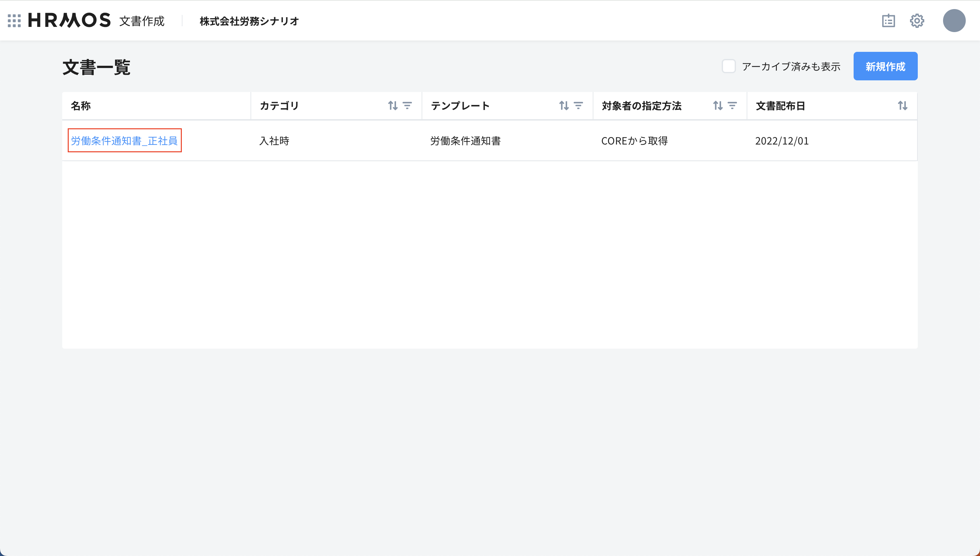Sort the カテゴリ column
Viewport: 980px width, 556px height.
coord(394,106)
